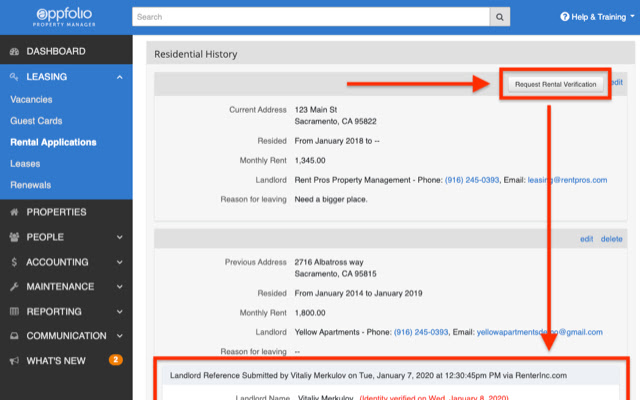The width and height of the screenshot is (640, 400).
Task: Click the Landlord Reference Submitted header line
Action: point(368,376)
